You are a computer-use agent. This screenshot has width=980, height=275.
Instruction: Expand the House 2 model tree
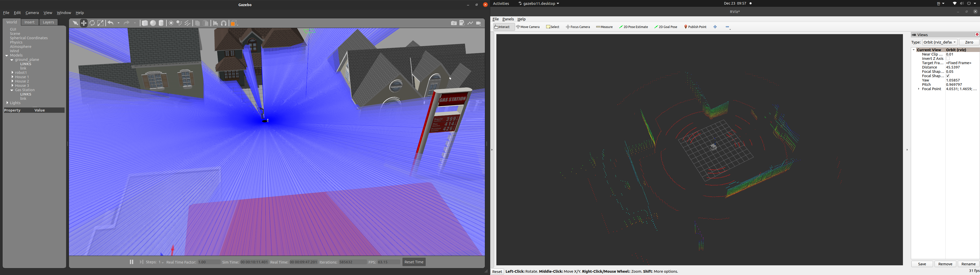pos(13,81)
